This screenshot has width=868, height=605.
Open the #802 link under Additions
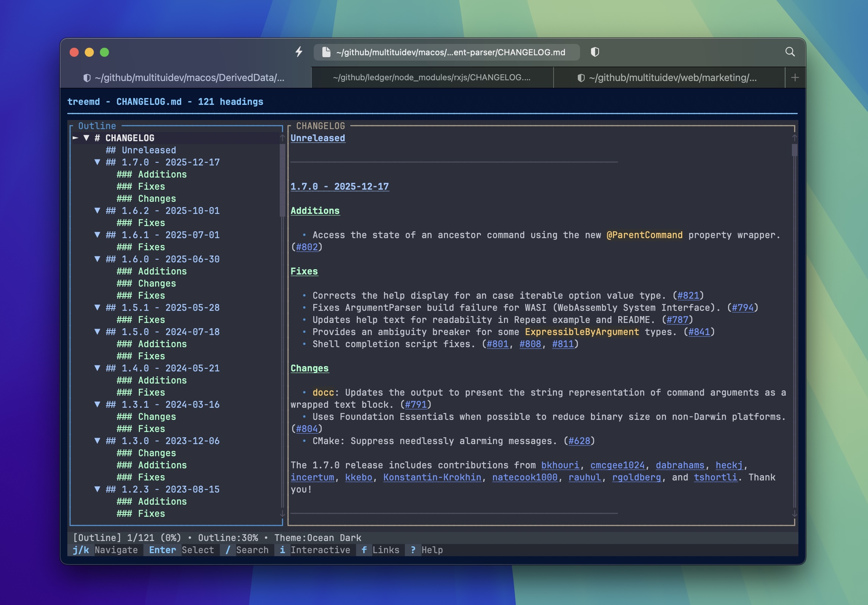(x=307, y=246)
